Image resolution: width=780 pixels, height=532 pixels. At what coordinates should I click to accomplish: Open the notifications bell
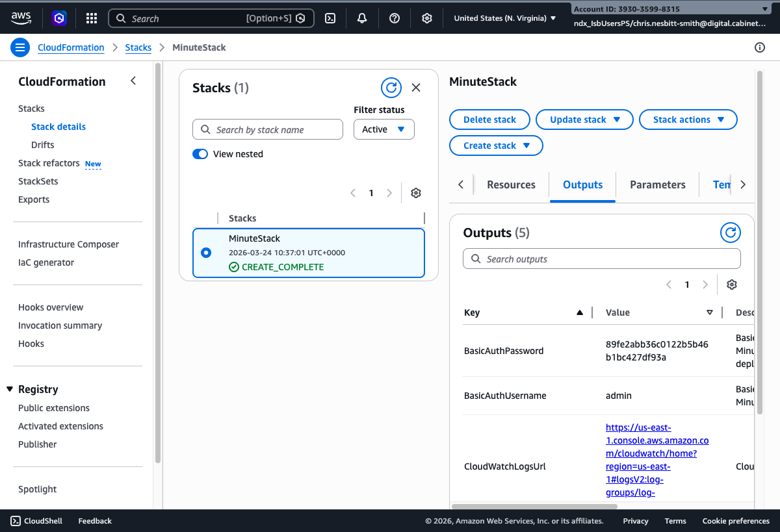click(x=362, y=18)
